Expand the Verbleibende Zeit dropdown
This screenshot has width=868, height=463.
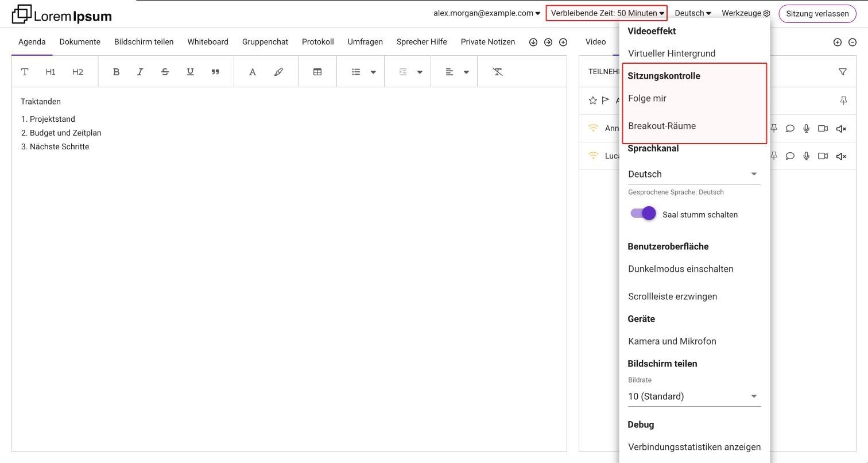coord(607,13)
